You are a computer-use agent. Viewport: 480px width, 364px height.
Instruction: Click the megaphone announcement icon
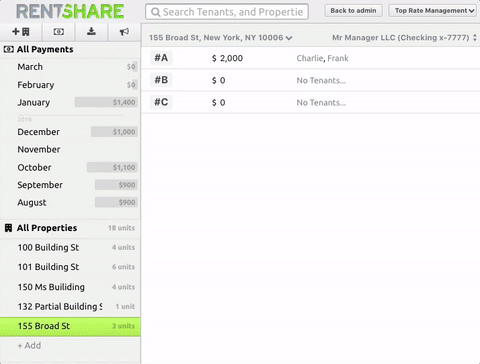pyautogui.click(x=124, y=32)
